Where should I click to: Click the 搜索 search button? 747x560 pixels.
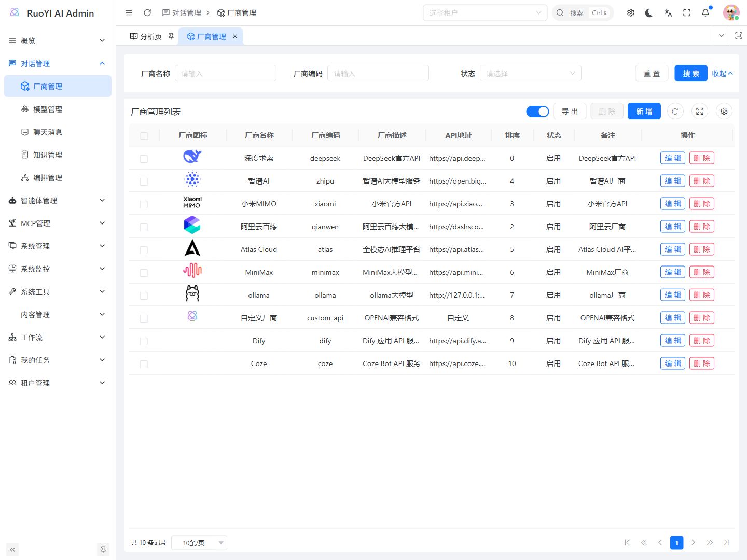pyautogui.click(x=691, y=73)
